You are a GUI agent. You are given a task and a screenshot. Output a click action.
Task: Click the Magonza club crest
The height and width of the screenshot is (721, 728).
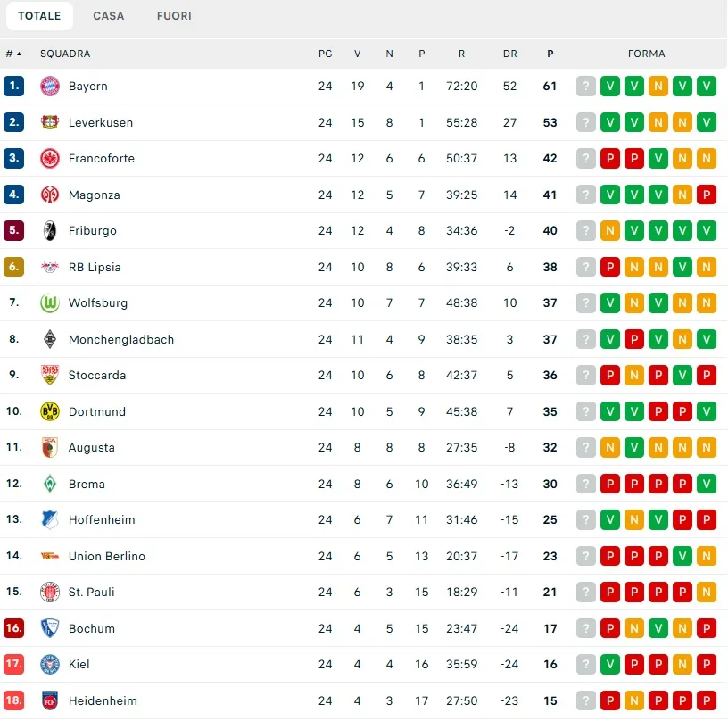point(49,195)
